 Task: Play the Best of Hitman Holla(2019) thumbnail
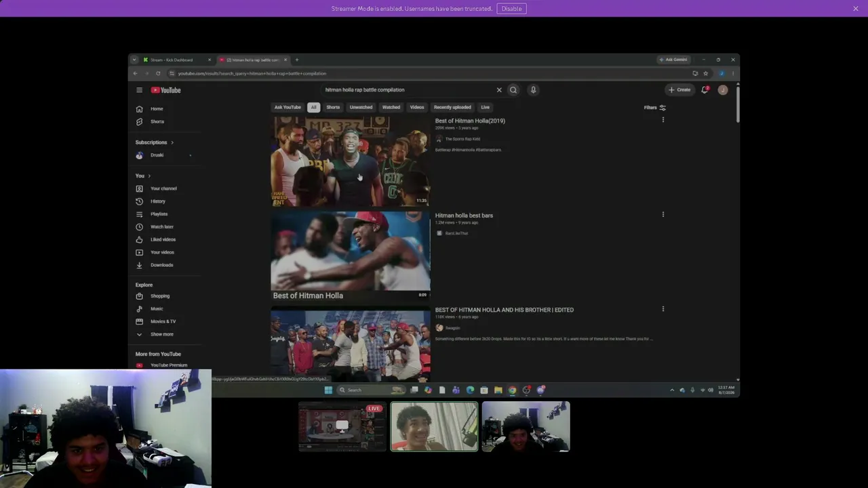coord(351,161)
